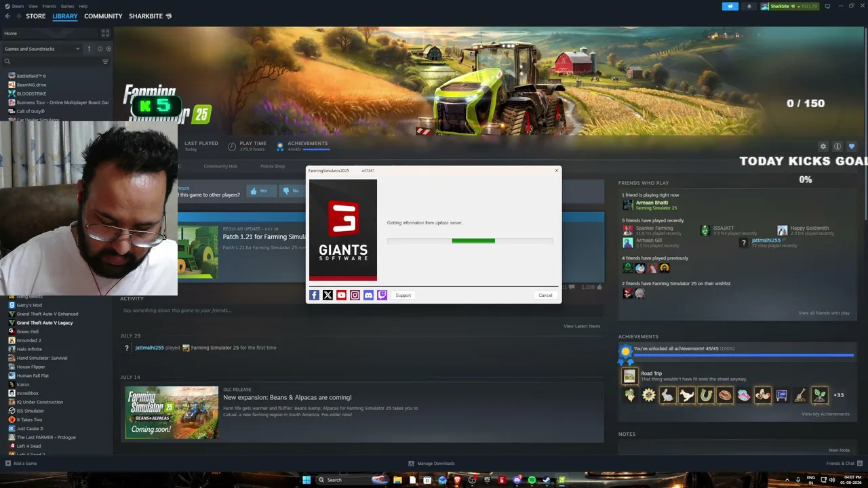Open Facebook link in Giants launcher

coord(314,296)
